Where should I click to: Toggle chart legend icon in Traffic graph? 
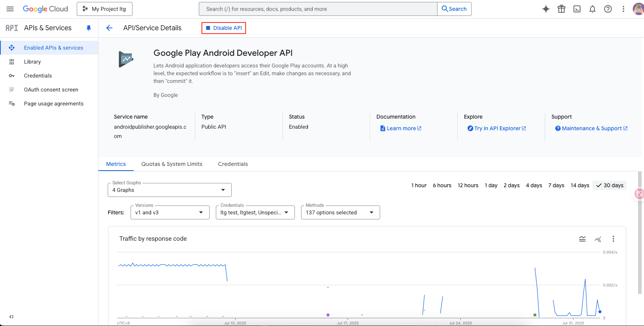582,239
